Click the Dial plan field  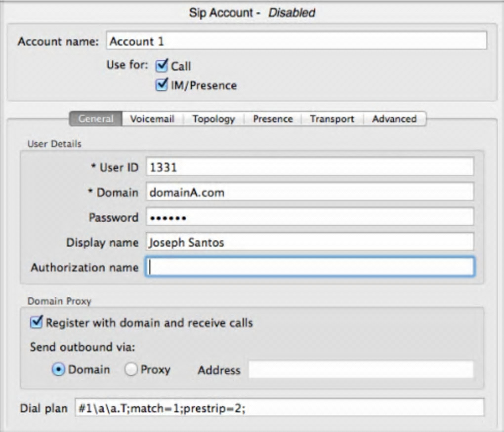click(x=279, y=408)
